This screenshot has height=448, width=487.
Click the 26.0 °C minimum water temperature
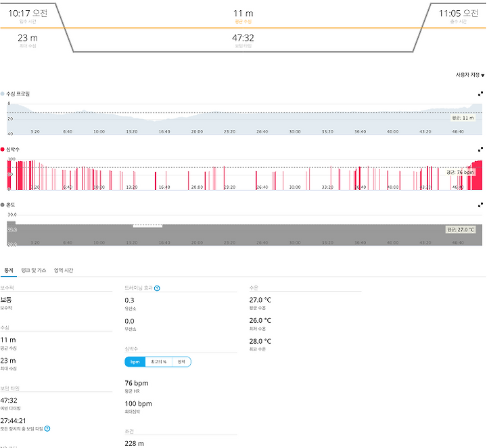pyautogui.click(x=260, y=321)
